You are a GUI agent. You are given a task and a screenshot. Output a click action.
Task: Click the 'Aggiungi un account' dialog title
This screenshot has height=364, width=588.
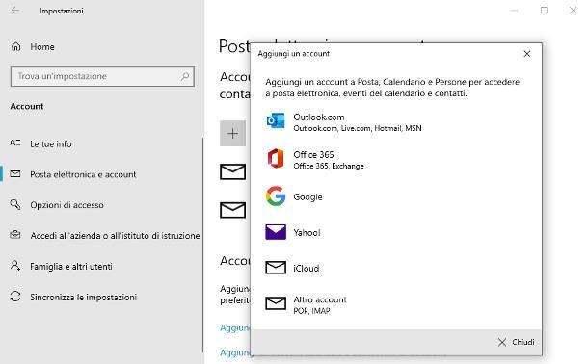tap(294, 54)
